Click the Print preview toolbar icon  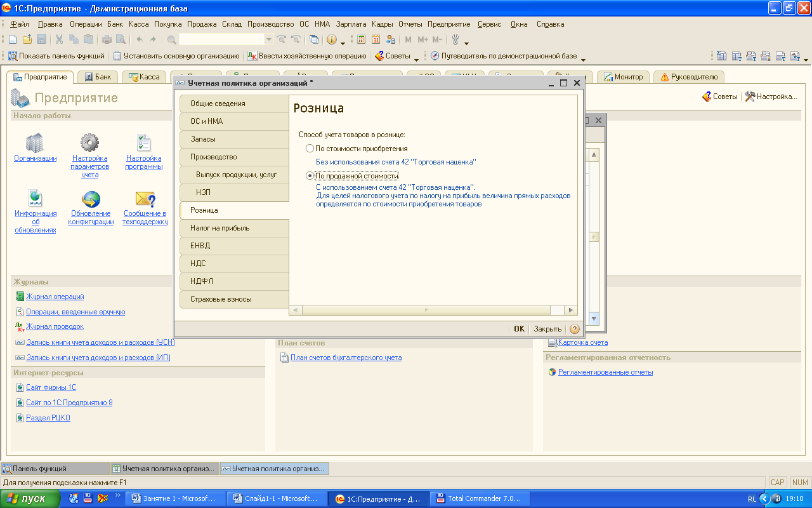[x=121, y=39]
